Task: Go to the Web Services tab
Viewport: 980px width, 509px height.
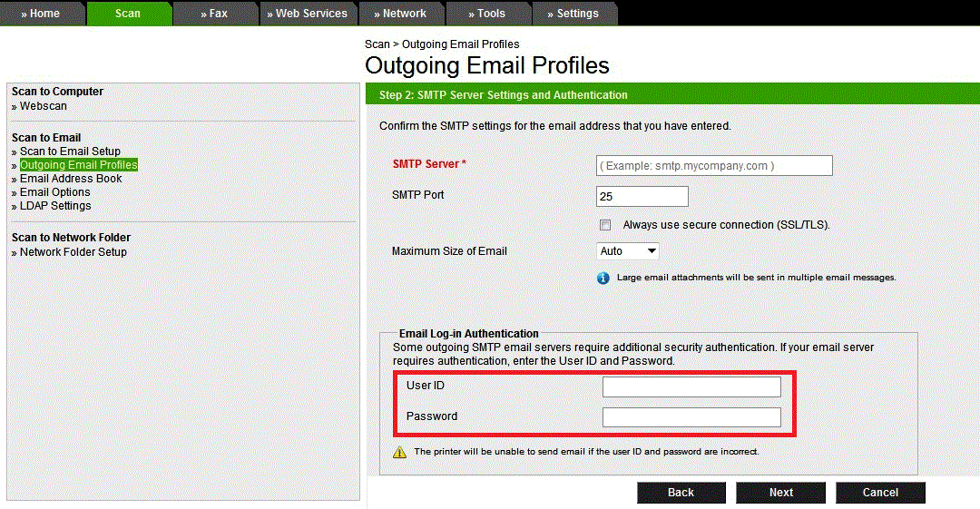Action: click(x=308, y=14)
